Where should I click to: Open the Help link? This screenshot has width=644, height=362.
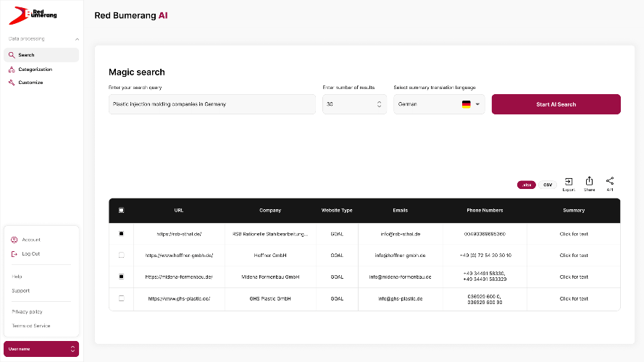pos(17,277)
